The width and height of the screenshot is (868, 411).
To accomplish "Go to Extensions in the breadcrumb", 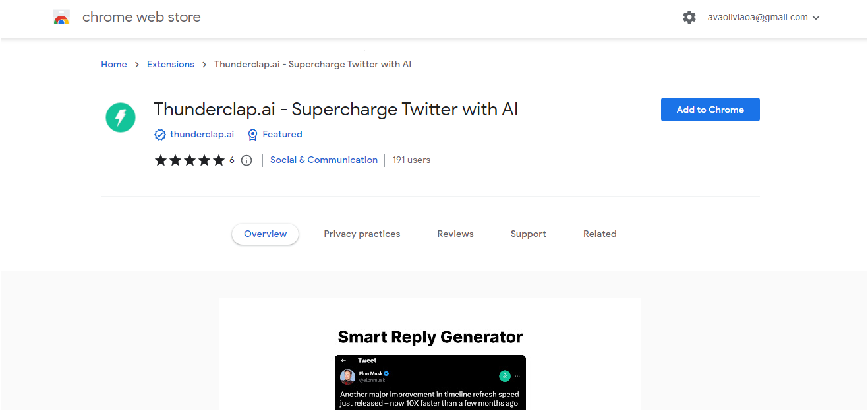I will click(171, 65).
